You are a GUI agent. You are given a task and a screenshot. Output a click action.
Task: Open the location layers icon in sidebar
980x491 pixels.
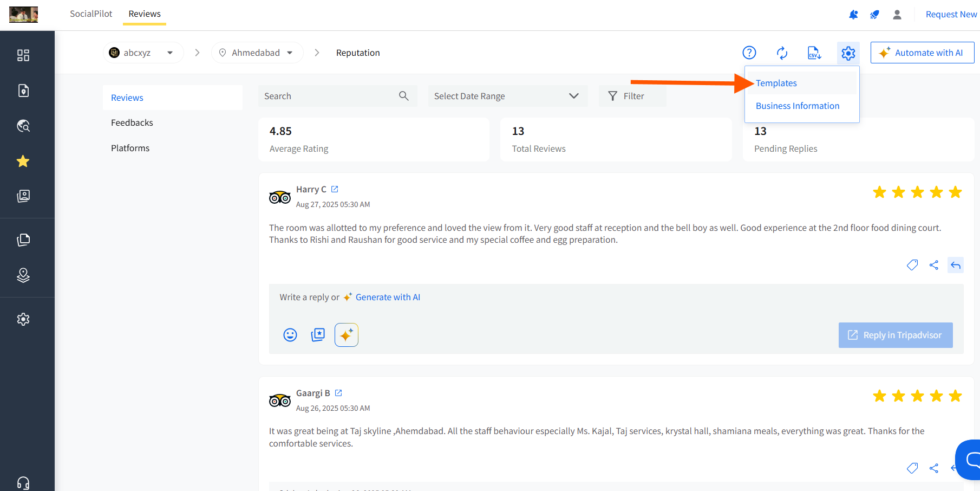point(23,275)
